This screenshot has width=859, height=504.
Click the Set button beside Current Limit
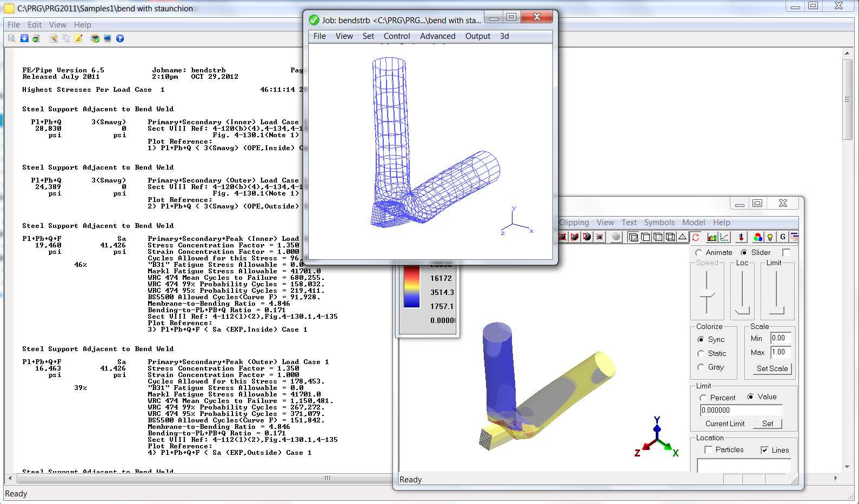[x=767, y=424]
